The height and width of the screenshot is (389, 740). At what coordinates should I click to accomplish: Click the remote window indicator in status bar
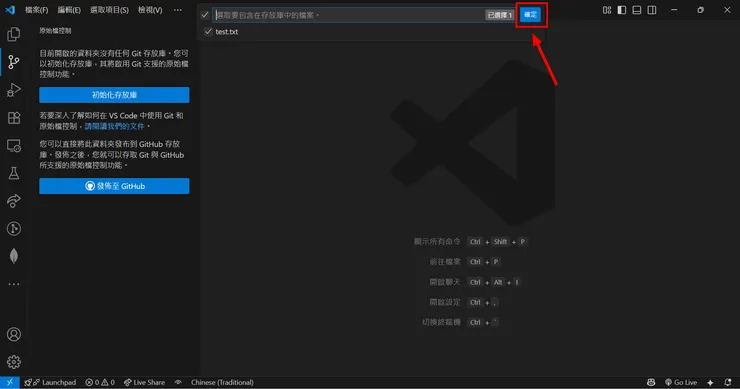[9, 382]
